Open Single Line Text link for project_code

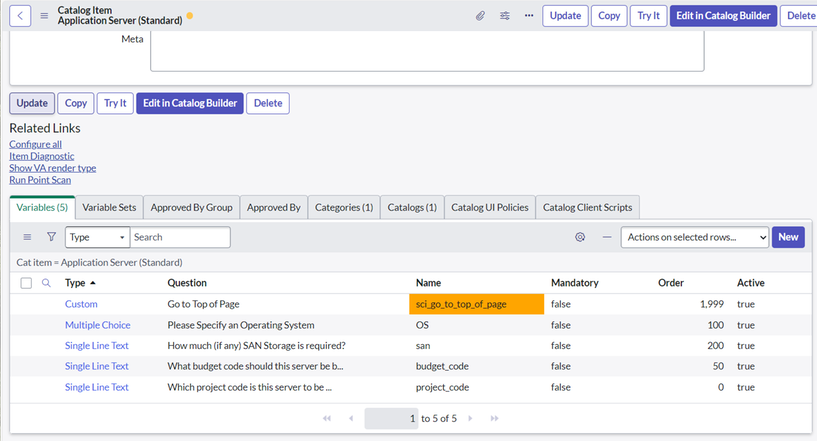96,387
